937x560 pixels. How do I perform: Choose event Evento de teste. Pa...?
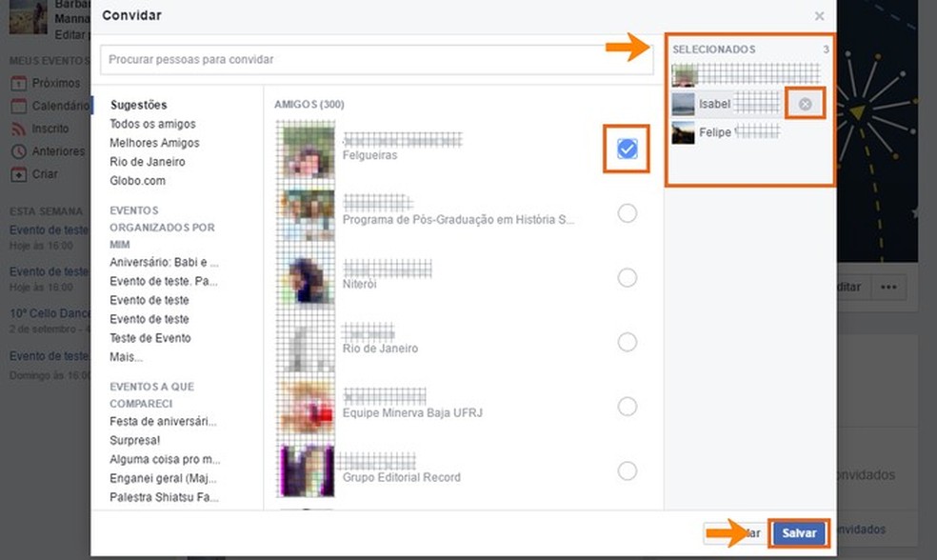[163, 281]
